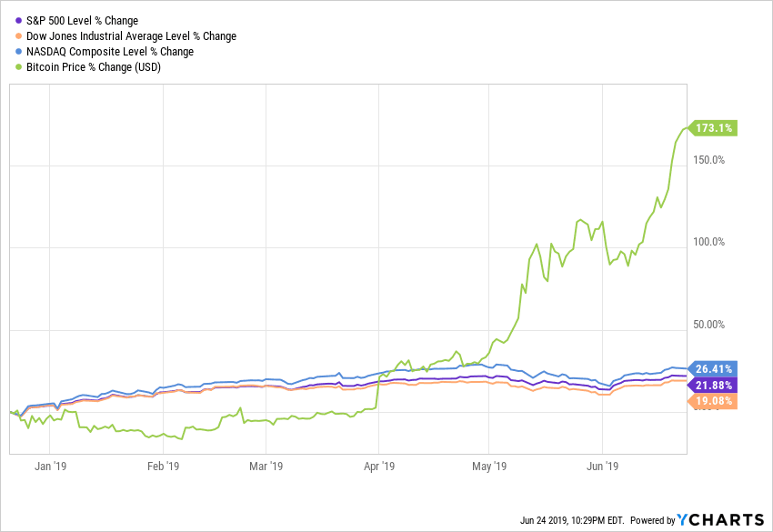Click the blue 26.41% value tag

715,369
